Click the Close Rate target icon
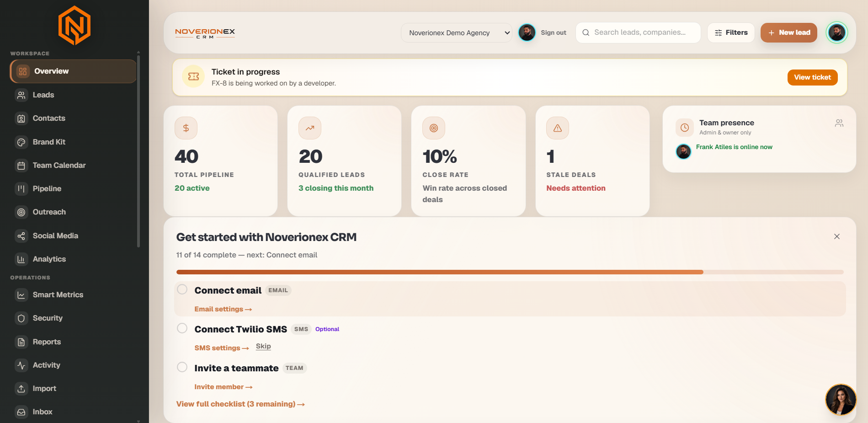The height and width of the screenshot is (423, 868). pyautogui.click(x=434, y=128)
